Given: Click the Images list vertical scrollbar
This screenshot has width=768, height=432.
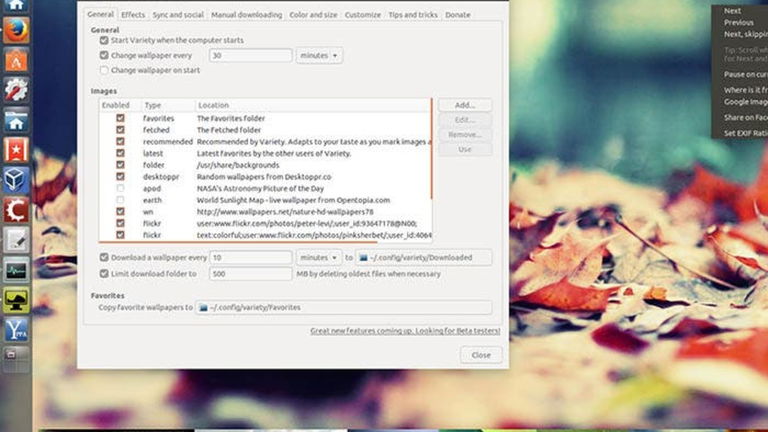Looking at the screenshot, I should (432, 170).
